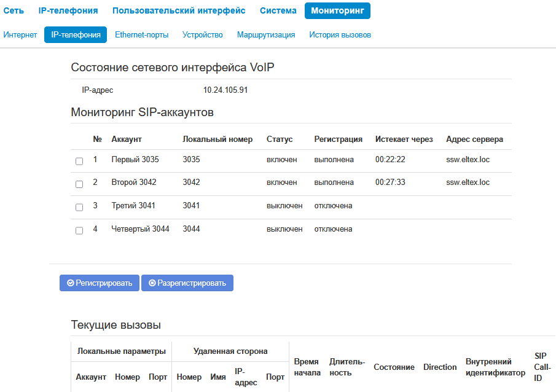The width and height of the screenshot is (556, 392).
Task: Click status включен in Первый 3035 row
Action: [x=281, y=160]
